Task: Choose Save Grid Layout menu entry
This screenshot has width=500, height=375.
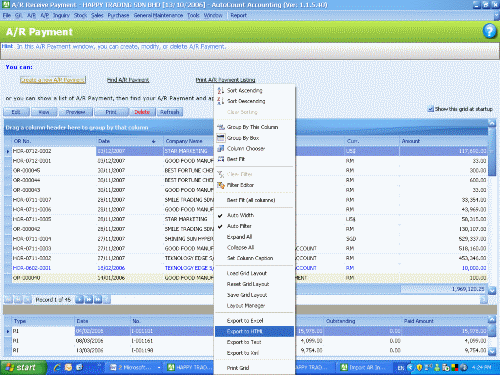Action: pos(254,295)
